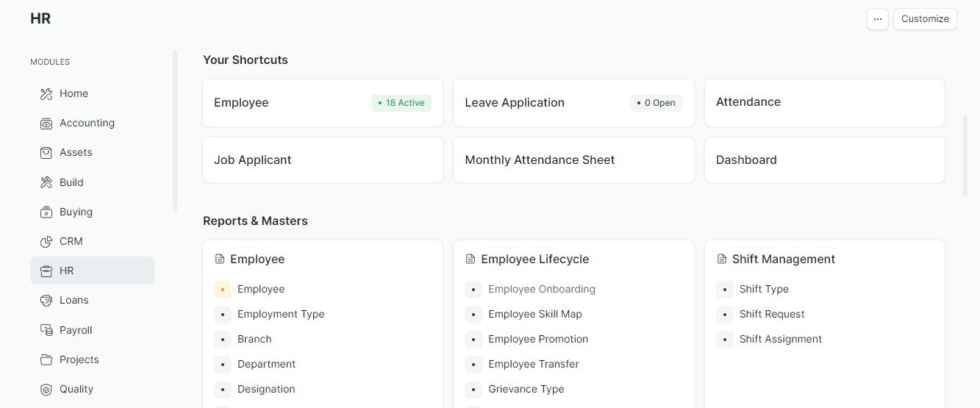The image size is (980, 408).
Task: Click the Home module icon in sidebar
Action: (46, 94)
